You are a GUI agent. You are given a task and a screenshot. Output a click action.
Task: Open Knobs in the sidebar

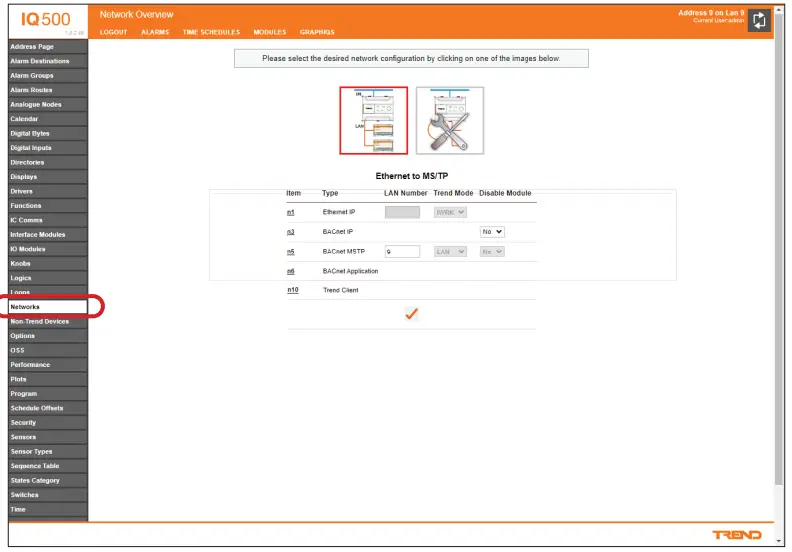pyautogui.click(x=48, y=264)
